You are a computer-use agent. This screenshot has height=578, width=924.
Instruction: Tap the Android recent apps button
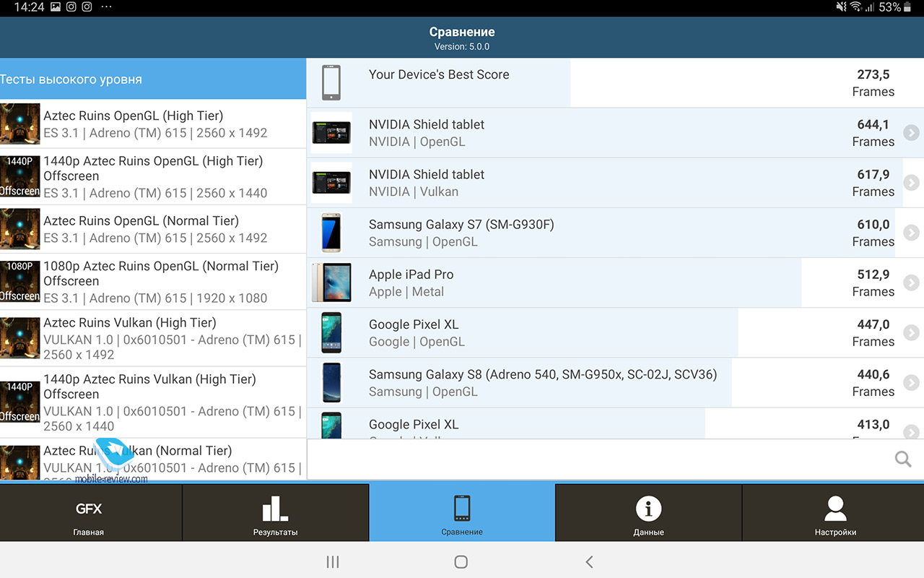[333, 561]
